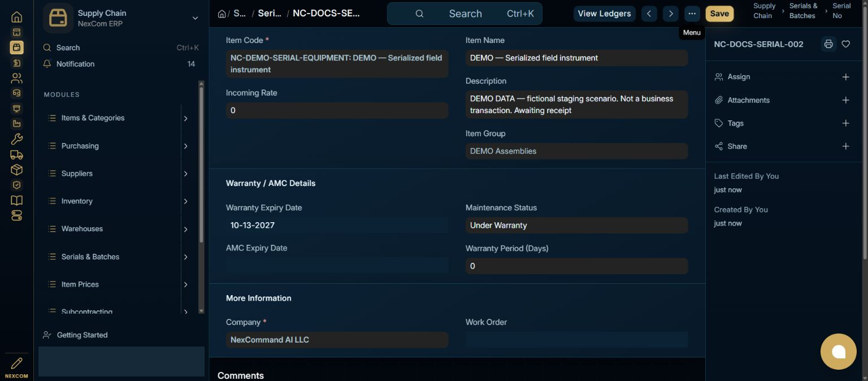Open Serial No top-right breadcrumb

(841, 11)
